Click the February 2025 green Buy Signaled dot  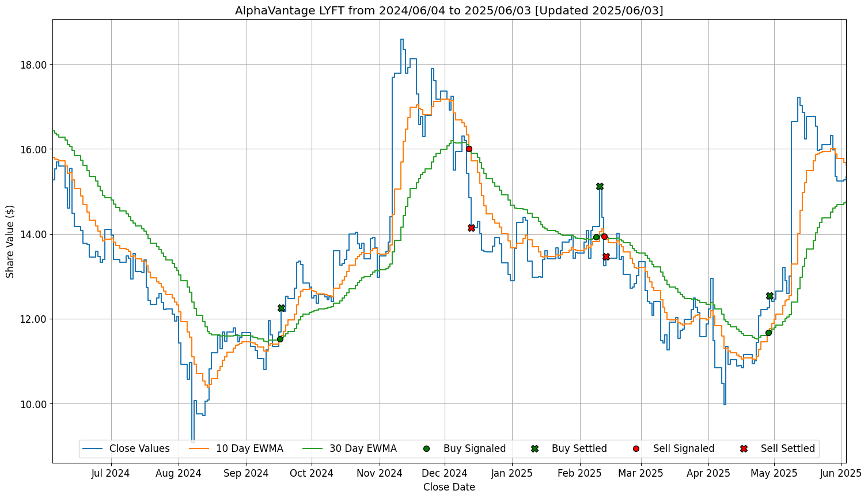[x=596, y=237]
